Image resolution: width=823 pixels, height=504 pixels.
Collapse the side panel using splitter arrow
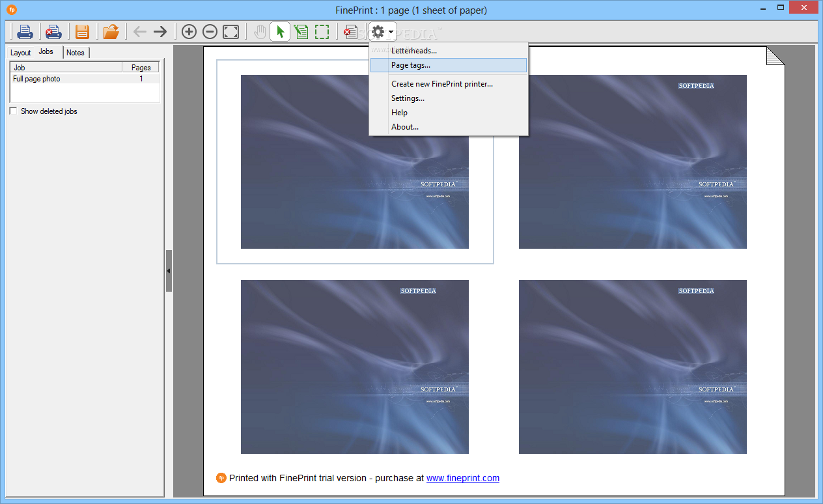coord(169,271)
